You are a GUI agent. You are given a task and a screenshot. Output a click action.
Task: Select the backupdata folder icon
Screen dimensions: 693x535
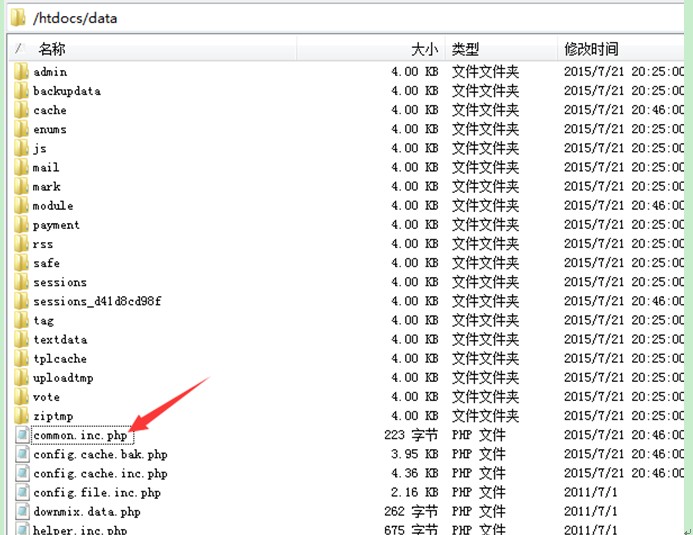(22, 91)
